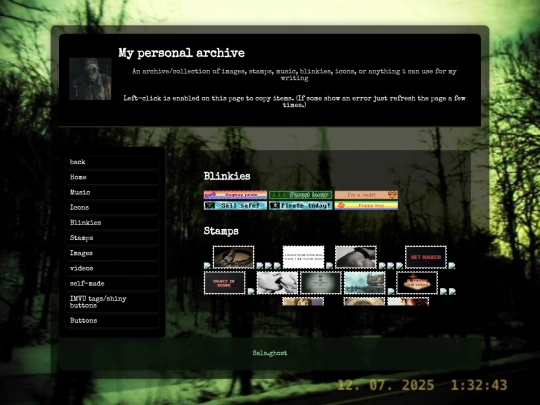Click broken image icon left of collar stamp
Image resolution: width=540 pixels, height=405 pixels.
[x=207, y=266]
